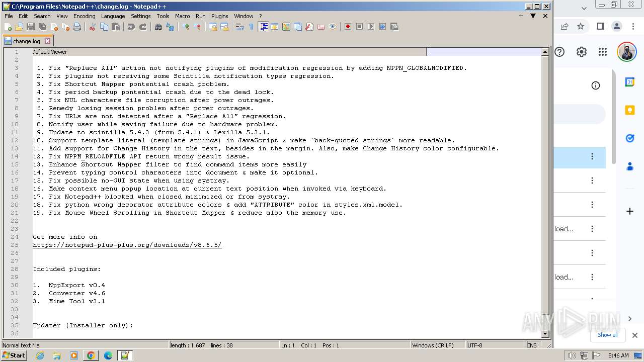Open User Defined Language icon
Screen dimensions: 644x362
[275, 27]
